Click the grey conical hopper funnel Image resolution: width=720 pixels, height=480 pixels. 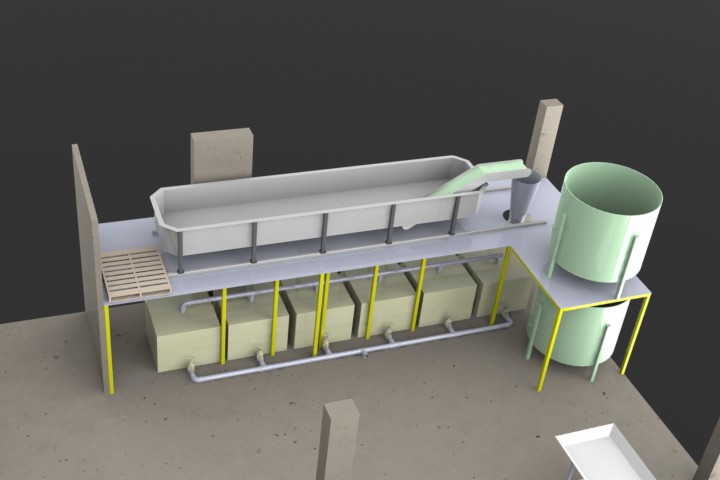point(523,198)
